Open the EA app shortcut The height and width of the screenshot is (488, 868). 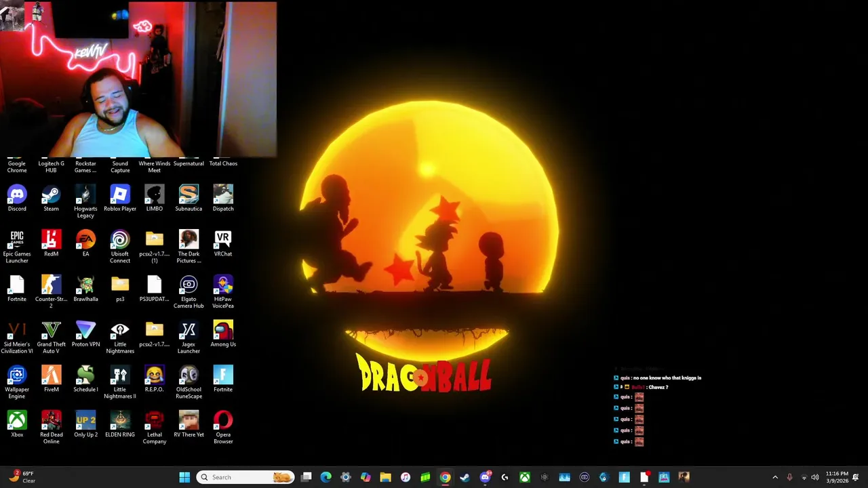85,244
